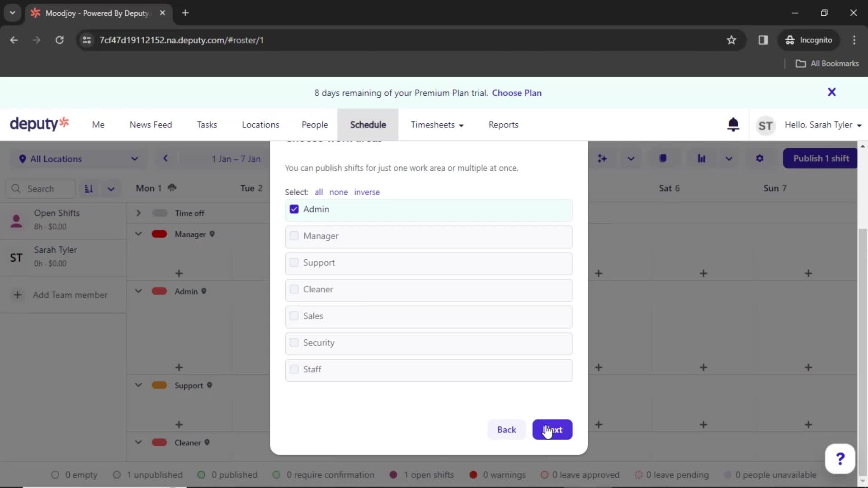868x488 pixels.
Task: Click the settings gear icon on schedule
Action: 760,158
